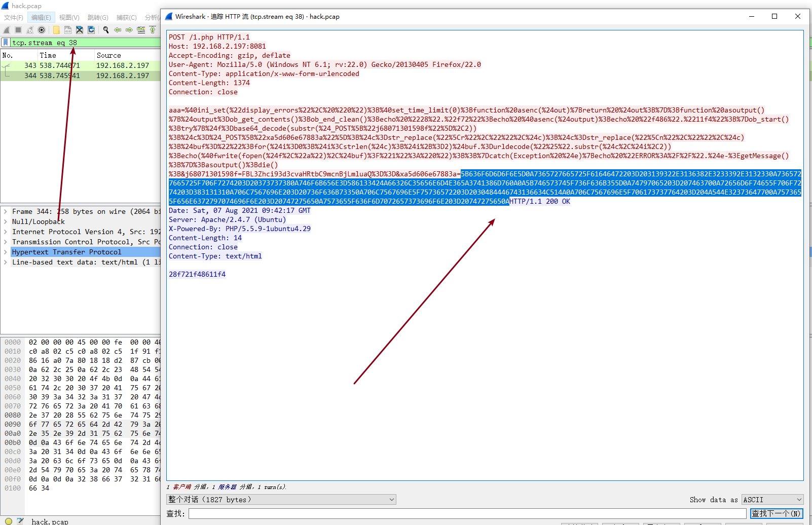Jump to first packet up arrow icon
This screenshot has width=812, height=525.
[x=152, y=30]
